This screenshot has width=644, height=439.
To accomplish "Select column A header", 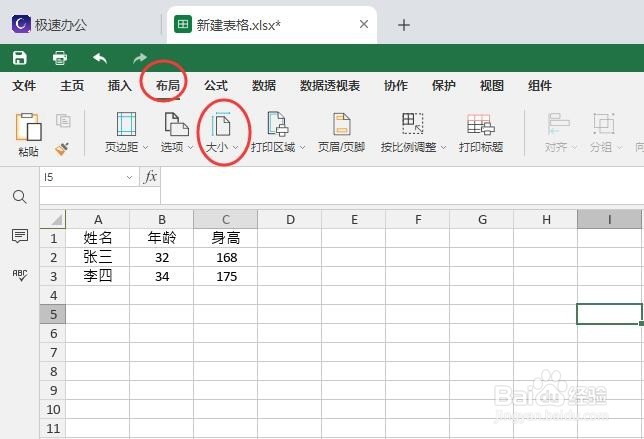I will (98, 220).
